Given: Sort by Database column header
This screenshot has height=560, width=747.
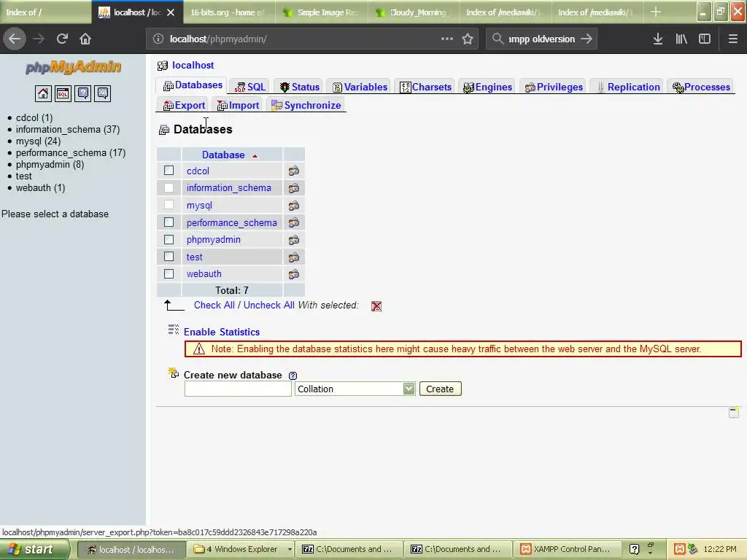Looking at the screenshot, I should (223, 155).
